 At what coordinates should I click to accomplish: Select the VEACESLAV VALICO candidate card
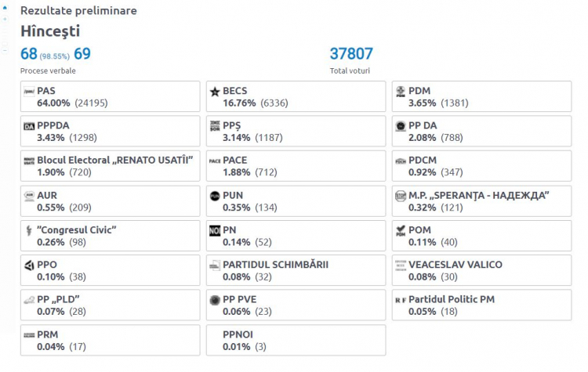pyautogui.click(x=481, y=270)
